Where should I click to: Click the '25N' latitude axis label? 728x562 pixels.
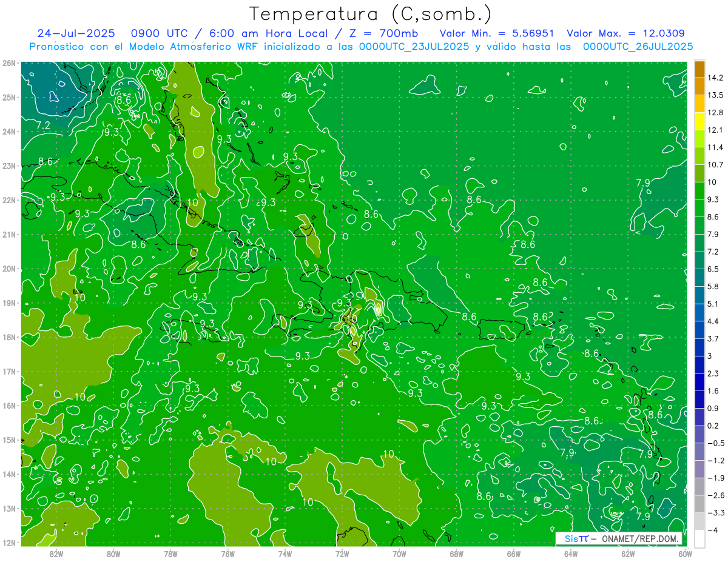[x=9, y=97]
